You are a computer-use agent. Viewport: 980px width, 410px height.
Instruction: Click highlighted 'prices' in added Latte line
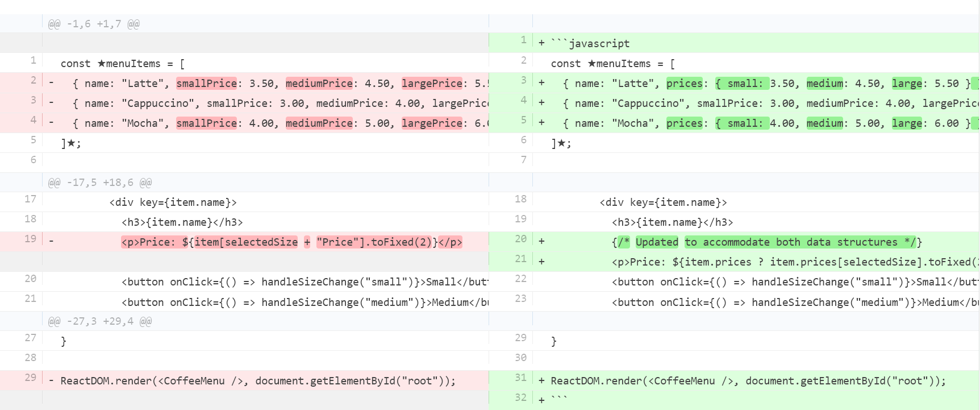[685, 84]
